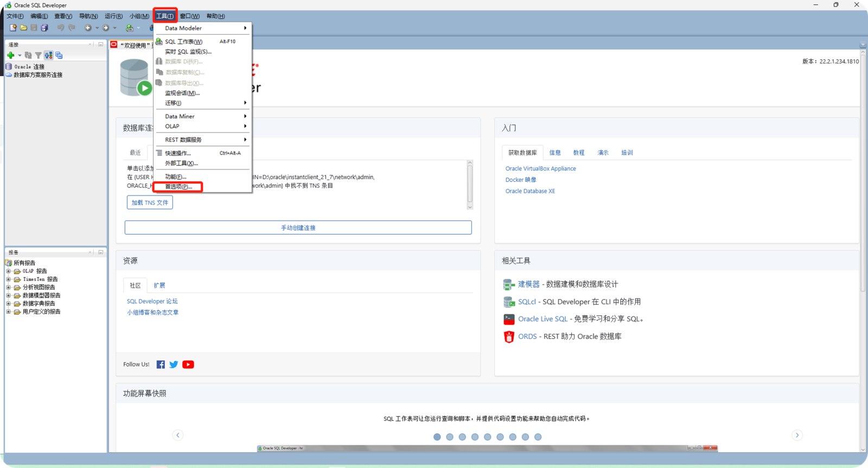Click the New file toolbar icon
This screenshot has width=868, height=468.
(x=13, y=28)
